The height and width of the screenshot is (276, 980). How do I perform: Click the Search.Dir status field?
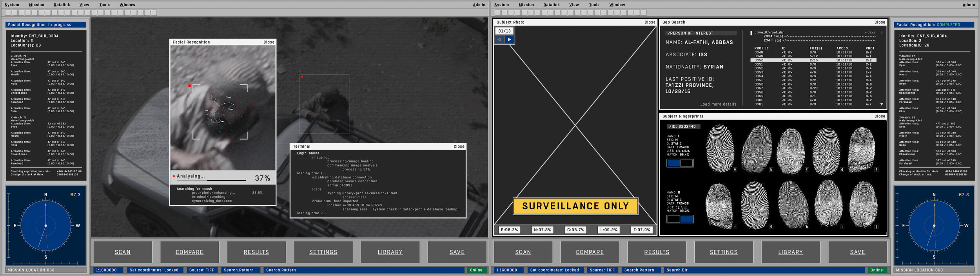[764, 270]
